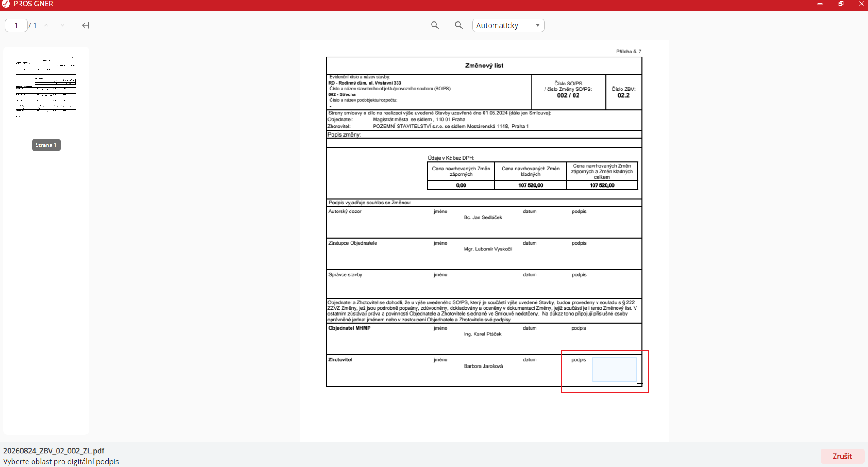This screenshot has width=868, height=467.
Task: Click the Zrušit cancel button
Action: pos(842,456)
